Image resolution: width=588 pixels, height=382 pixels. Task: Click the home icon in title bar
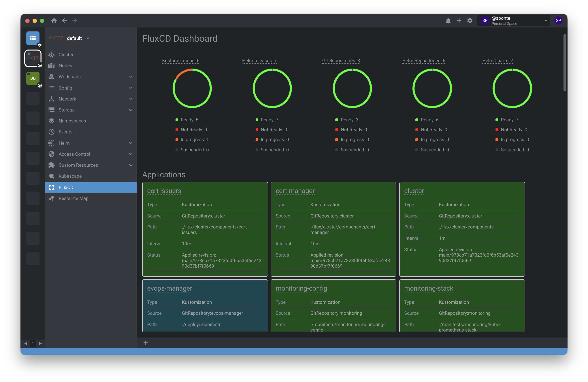tap(54, 21)
